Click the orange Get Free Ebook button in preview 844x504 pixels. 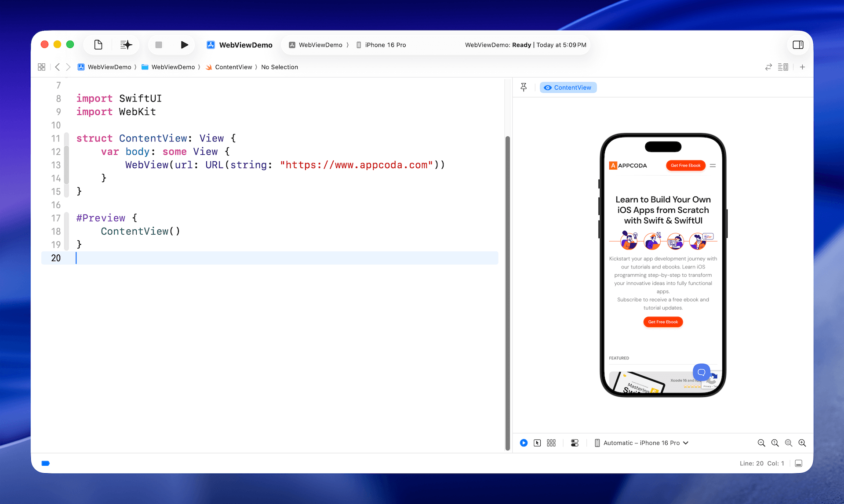tap(663, 322)
